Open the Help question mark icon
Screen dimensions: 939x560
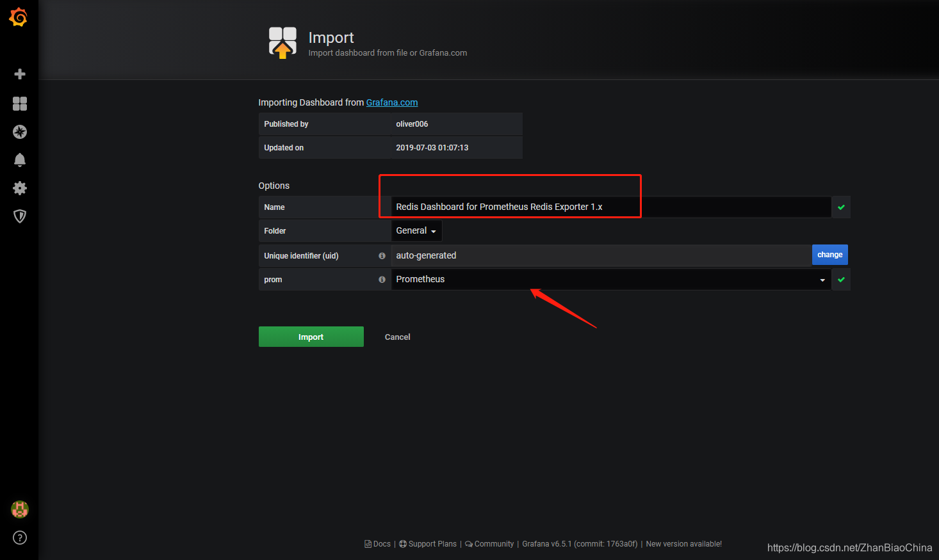click(20, 538)
